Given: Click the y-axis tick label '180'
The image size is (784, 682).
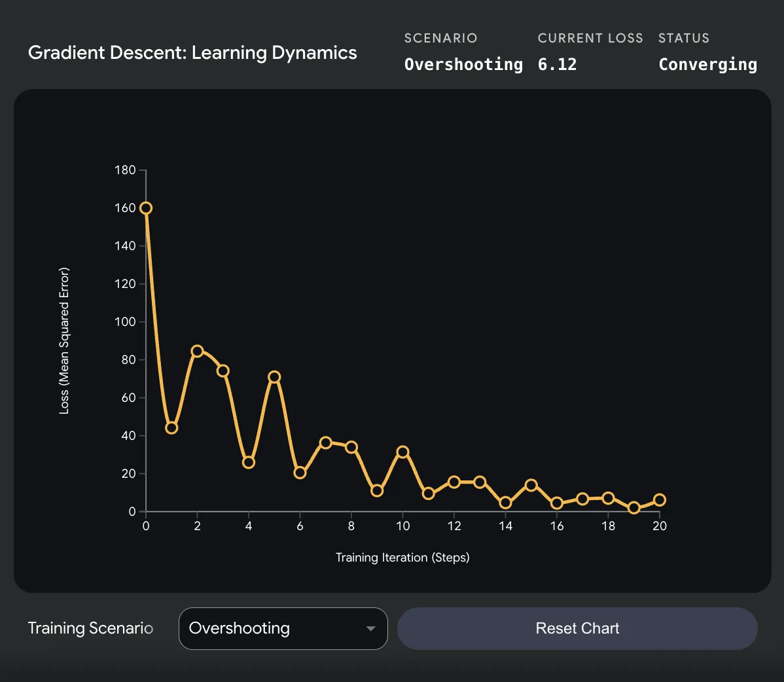Looking at the screenshot, I should pyautogui.click(x=125, y=170).
